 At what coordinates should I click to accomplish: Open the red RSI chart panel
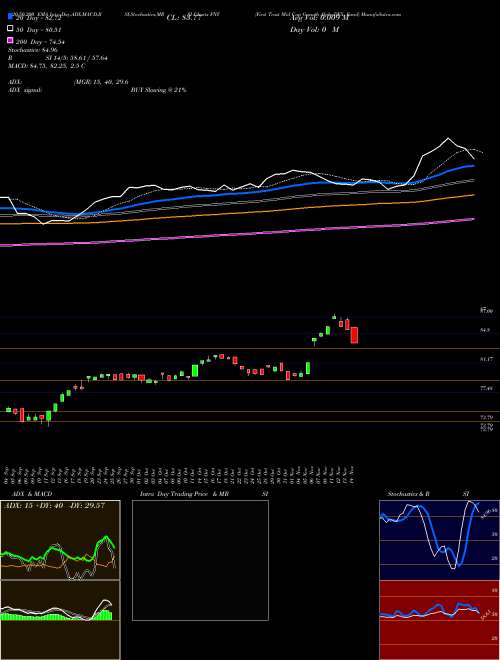click(439, 620)
